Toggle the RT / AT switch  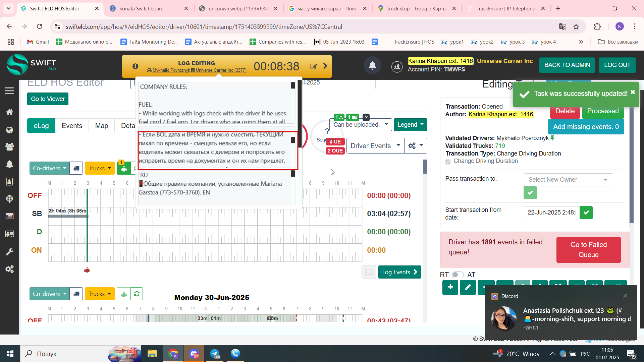(458, 275)
